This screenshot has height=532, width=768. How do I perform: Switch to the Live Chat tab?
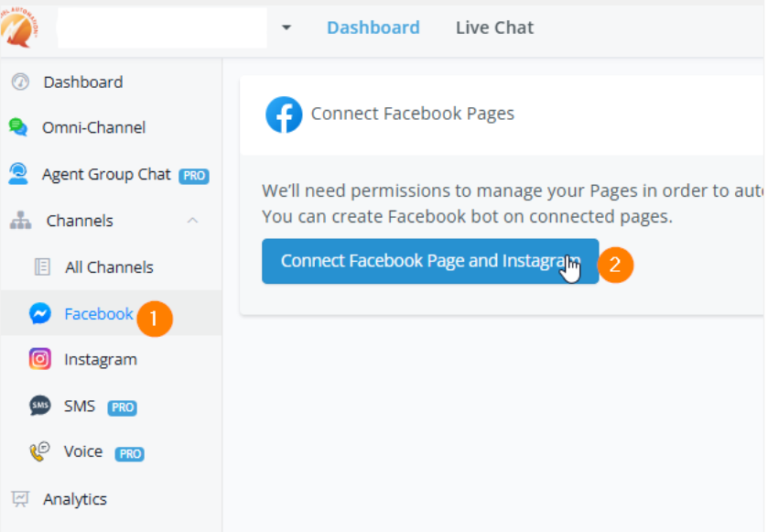coord(494,27)
